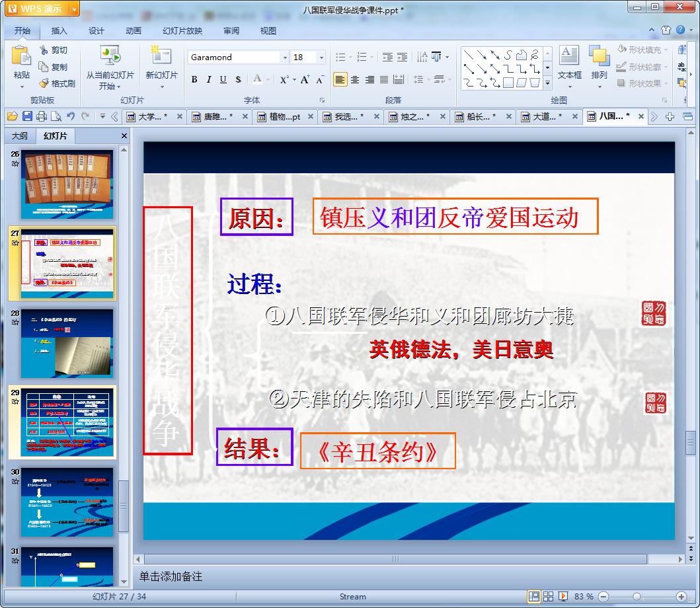Image resolution: width=700 pixels, height=608 pixels.
Task: Open bullet list dropdown arrow
Action: pos(350,57)
